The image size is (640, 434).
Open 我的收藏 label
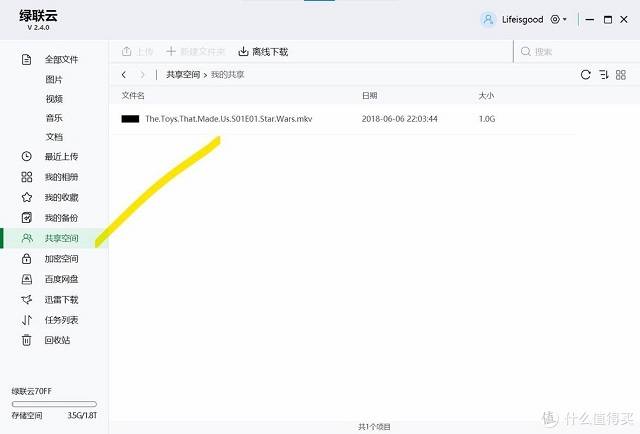(61, 197)
